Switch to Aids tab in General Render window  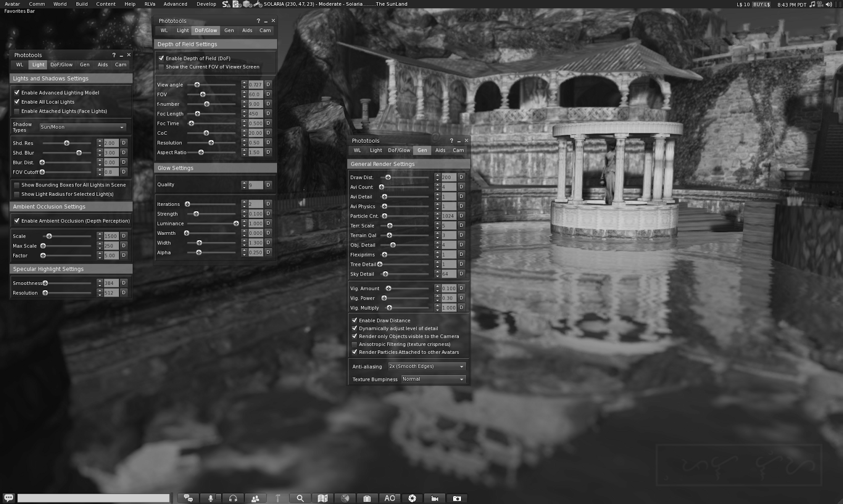(x=440, y=150)
